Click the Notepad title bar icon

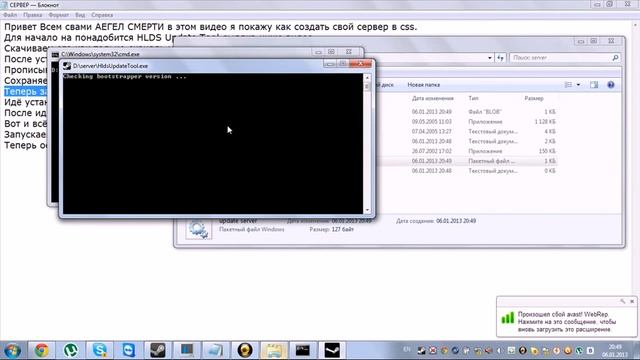[4, 5]
